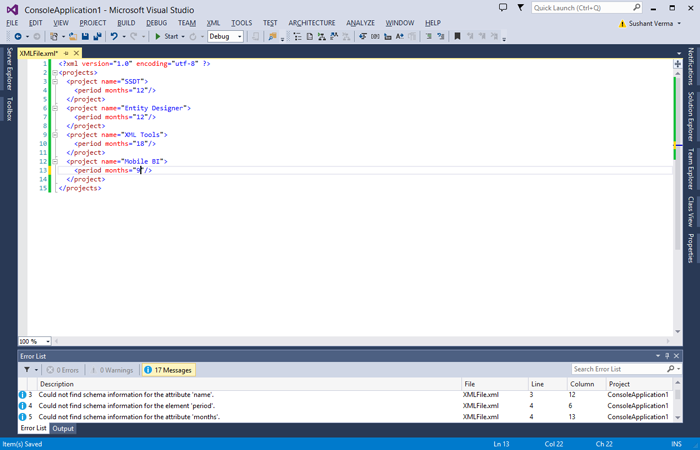Open the Solution Explorer side panel

[x=690, y=116]
